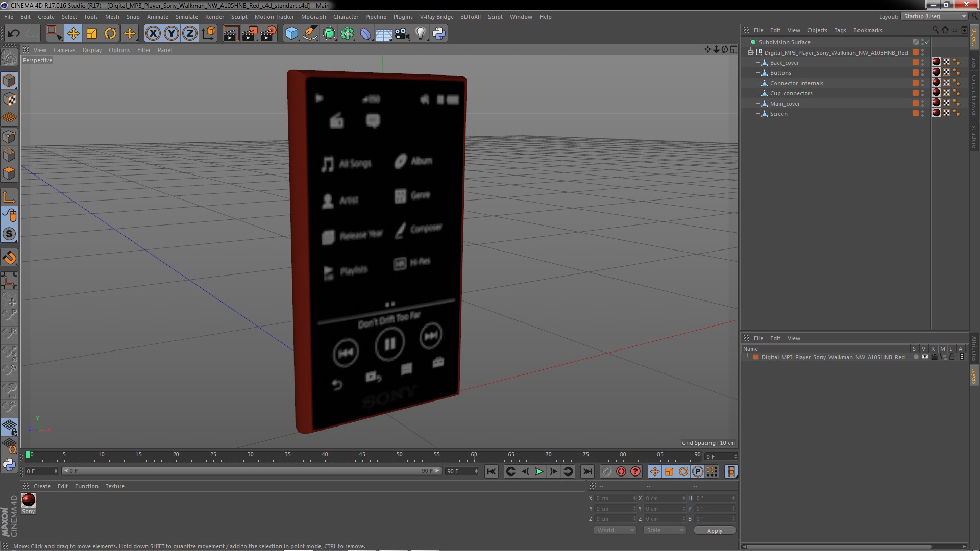Add a Floor environment object
Viewport: 980px width, 551px height.
[384, 34]
